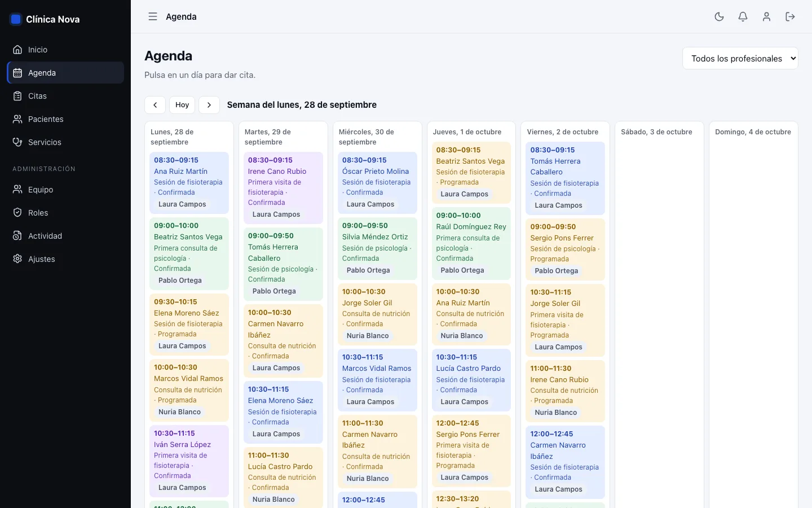This screenshot has width=812, height=508.
Task: Toggle dark mode moon icon
Action: pos(719,17)
